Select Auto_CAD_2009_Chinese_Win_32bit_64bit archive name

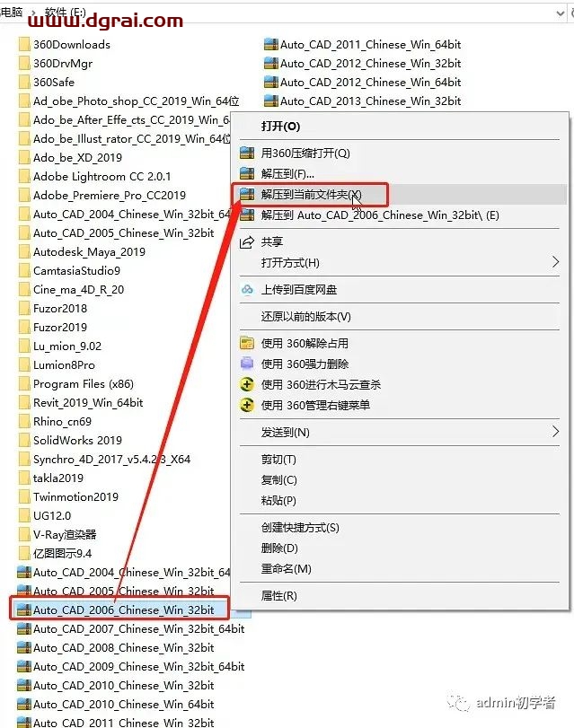pos(138,666)
